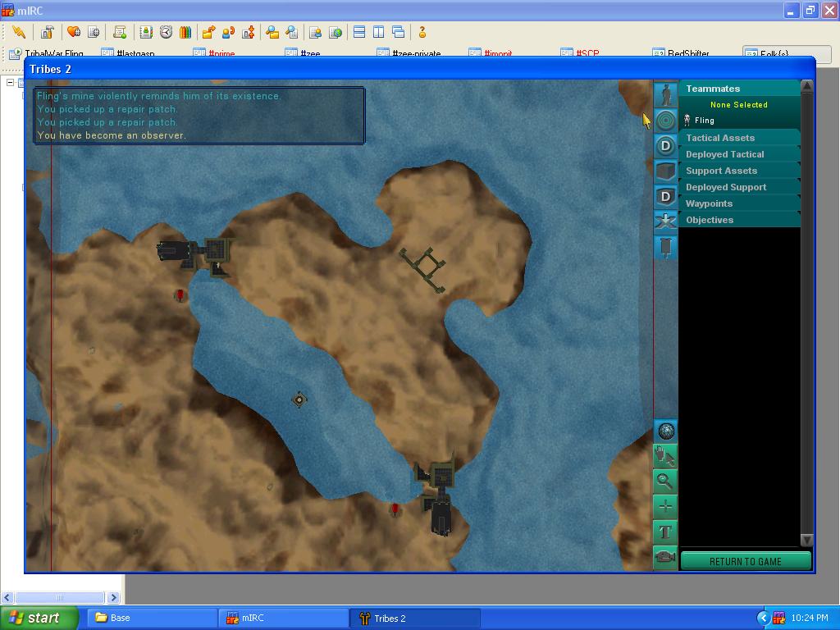840x630 pixels.
Task: Tile mIRC windows horizontally
Action: pyautogui.click(x=359, y=32)
